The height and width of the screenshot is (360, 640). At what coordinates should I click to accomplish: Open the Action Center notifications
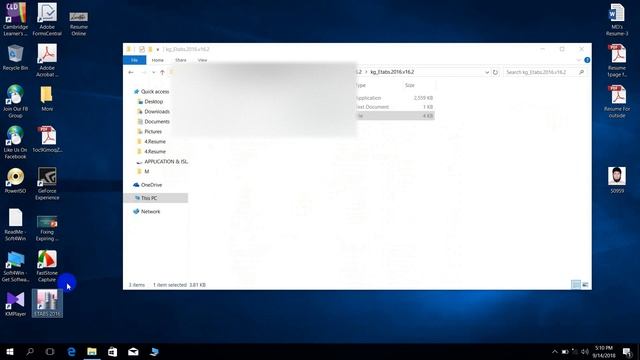tap(627, 351)
